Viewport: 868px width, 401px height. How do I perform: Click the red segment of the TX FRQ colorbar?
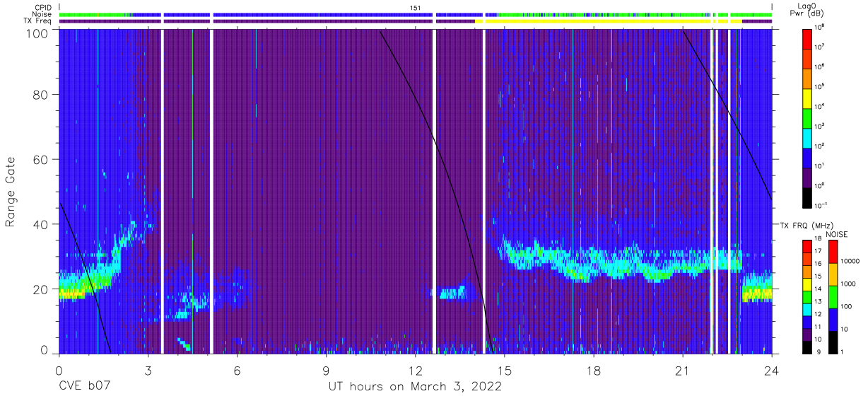(x=807, y=247)
